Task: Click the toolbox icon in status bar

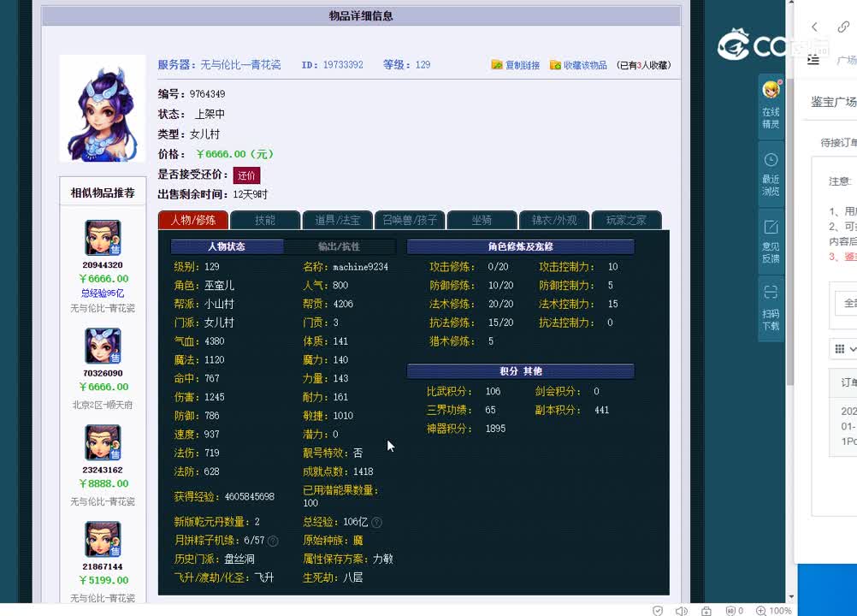Action: [706, 611]
